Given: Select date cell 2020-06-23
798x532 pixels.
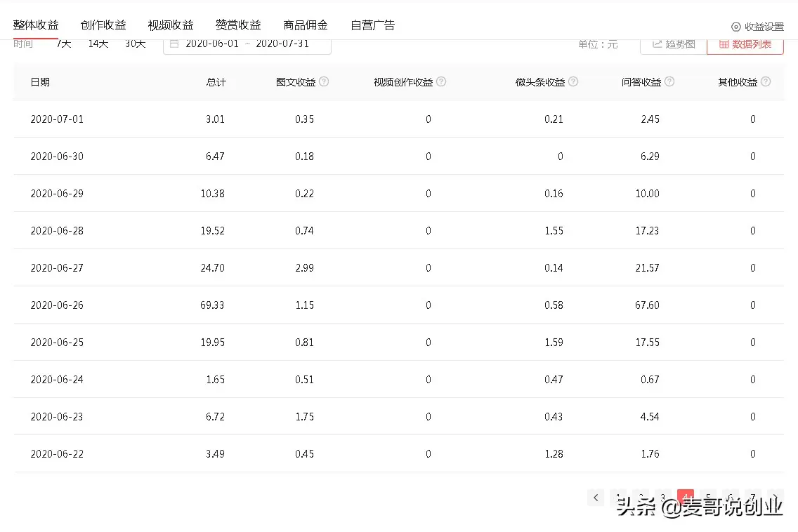Looking at the screenshot, I should coord(57,417).
